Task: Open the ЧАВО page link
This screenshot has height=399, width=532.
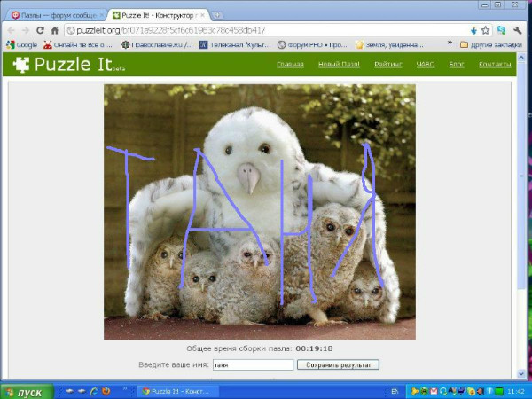Action: (x=426, y=65)
